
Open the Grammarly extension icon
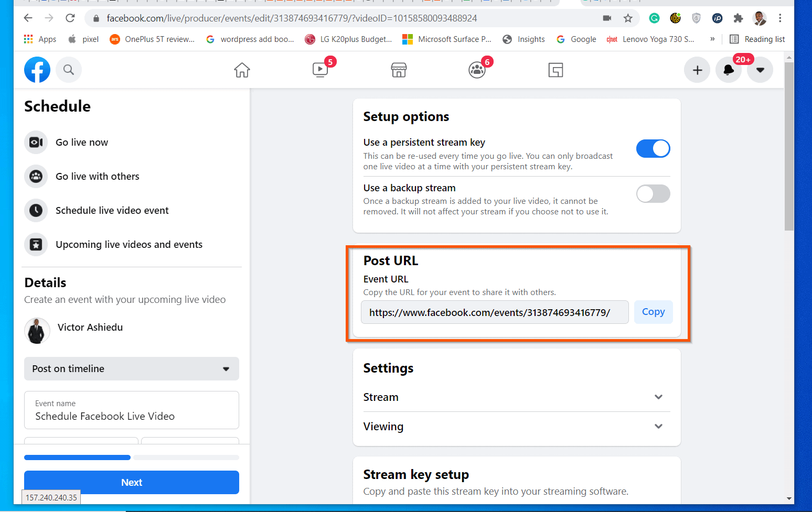pyautogui.click(x=654, y=18)
